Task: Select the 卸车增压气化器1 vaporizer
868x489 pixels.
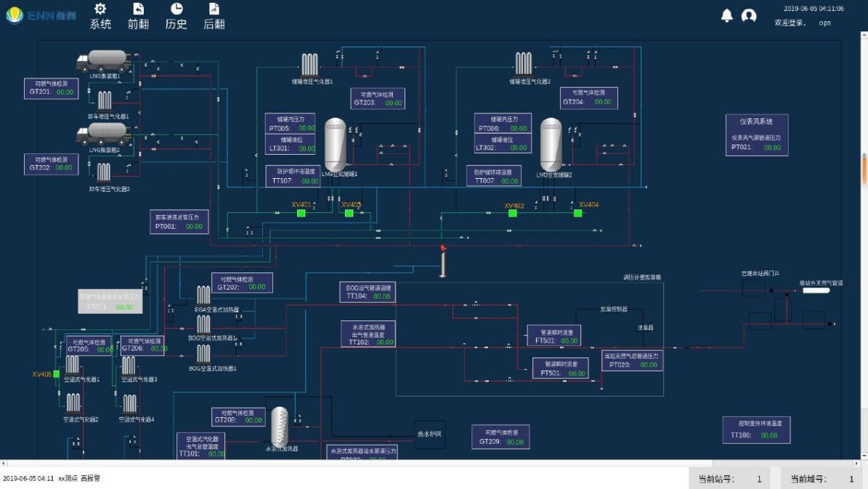Action: (x=105, y=100)
